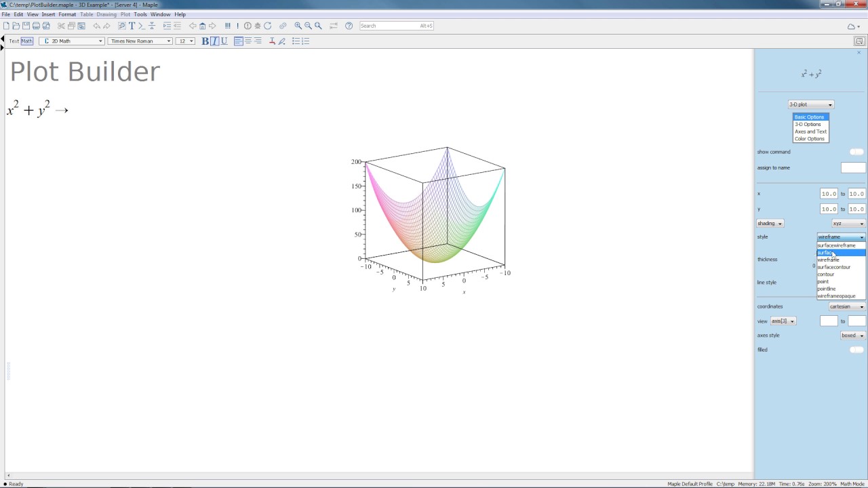Choose pointline style option

[841, 289]
